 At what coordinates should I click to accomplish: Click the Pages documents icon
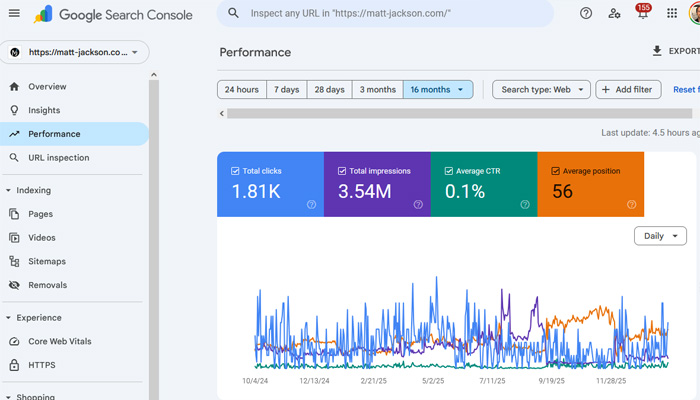(x=14, y=214)
